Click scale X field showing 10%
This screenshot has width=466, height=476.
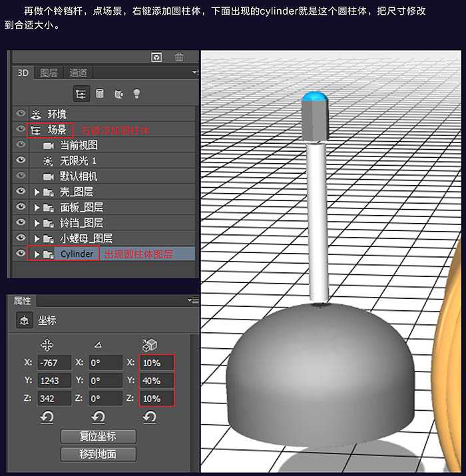tap(157, 362)
